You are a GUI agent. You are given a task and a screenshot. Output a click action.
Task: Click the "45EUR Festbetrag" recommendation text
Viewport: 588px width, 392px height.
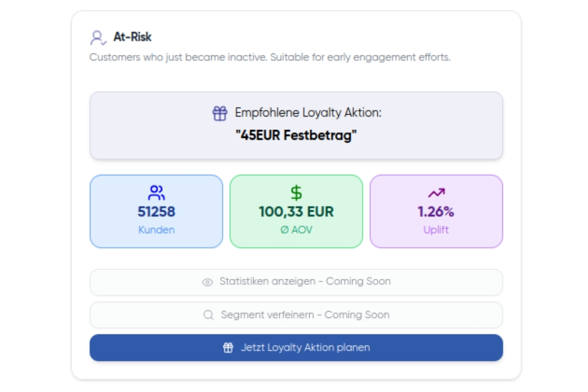coord(296,136)
